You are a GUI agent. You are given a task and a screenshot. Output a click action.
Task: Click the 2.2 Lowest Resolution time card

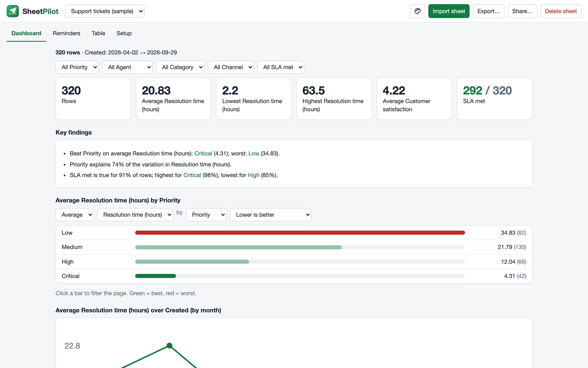point(254,99)
